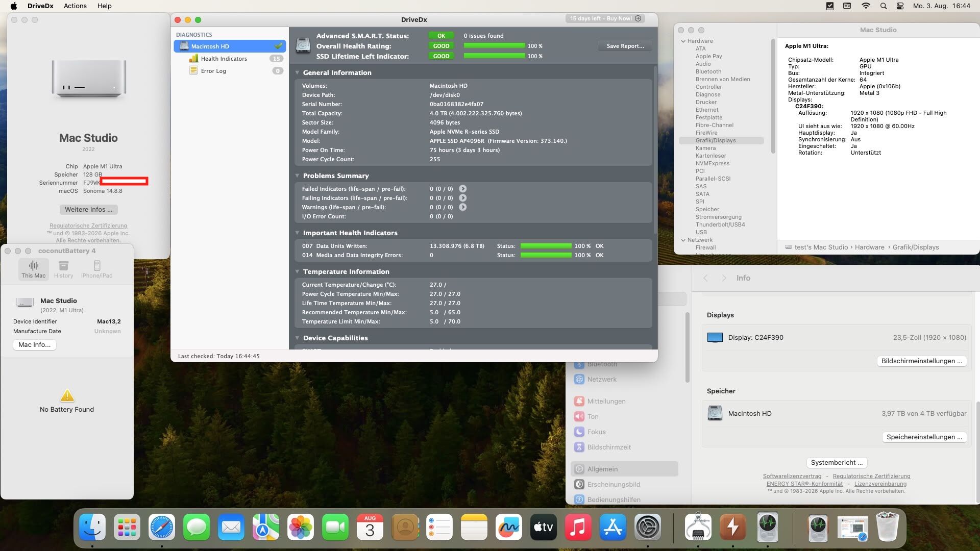Launch Safari from the dock
Image resolution: width=980 pixels, height=551 pixels.
tap(162, 527)
